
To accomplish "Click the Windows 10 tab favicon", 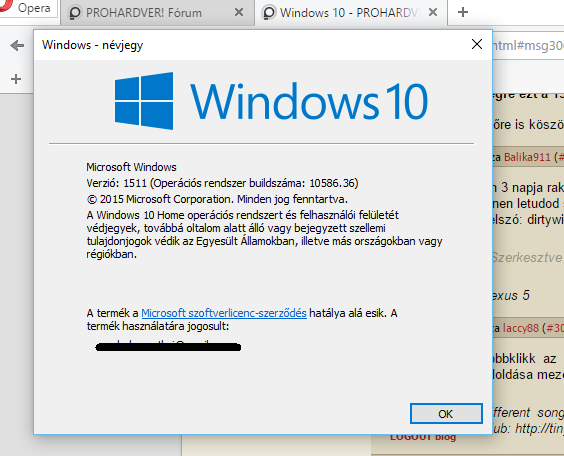I will [x=269, y=13].
